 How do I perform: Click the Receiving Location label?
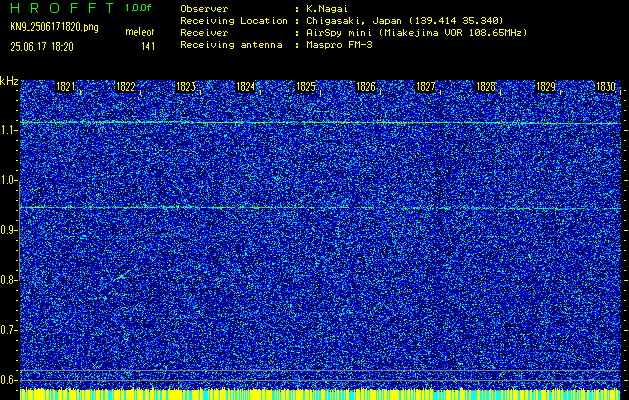[234, 21]
